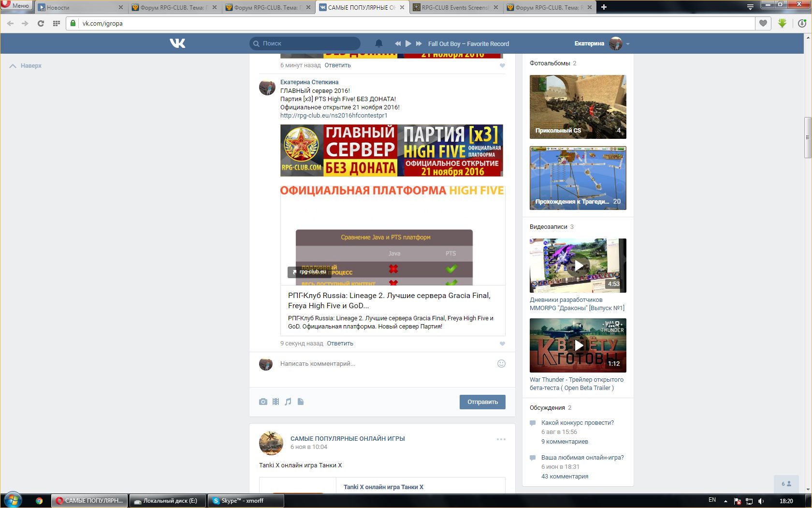This screenshot has height=508, width=812.
Task: Open the Ваша любимая онлайн-игра? discussion
Action: click(582, 458)
